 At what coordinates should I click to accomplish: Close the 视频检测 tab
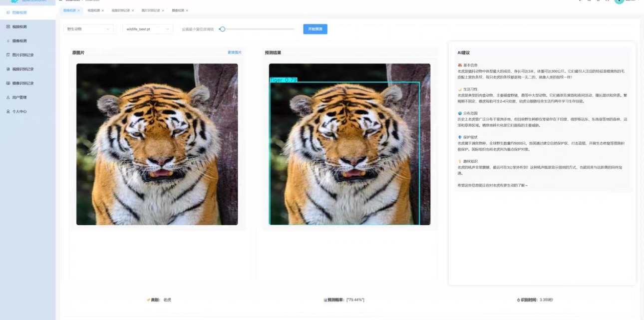103,10
